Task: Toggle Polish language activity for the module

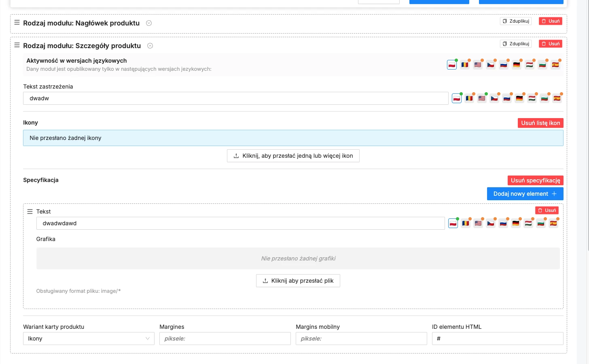Action: pos(452,65)
